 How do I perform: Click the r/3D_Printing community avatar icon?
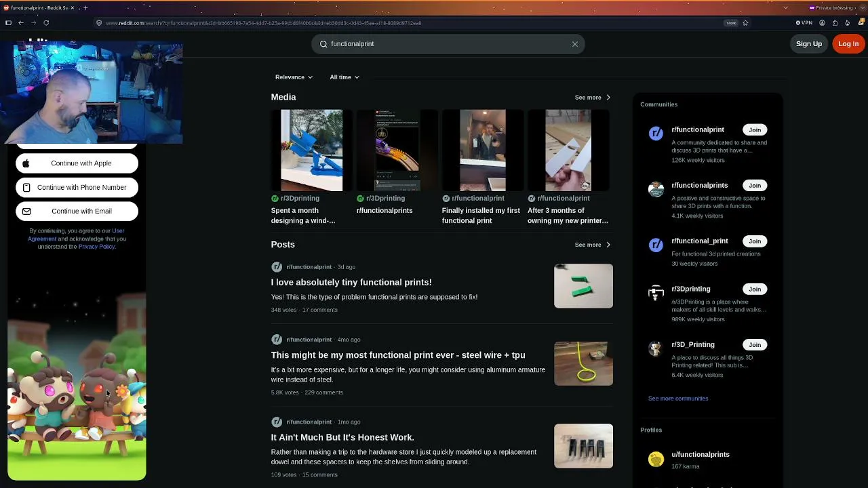click(656, 348)
